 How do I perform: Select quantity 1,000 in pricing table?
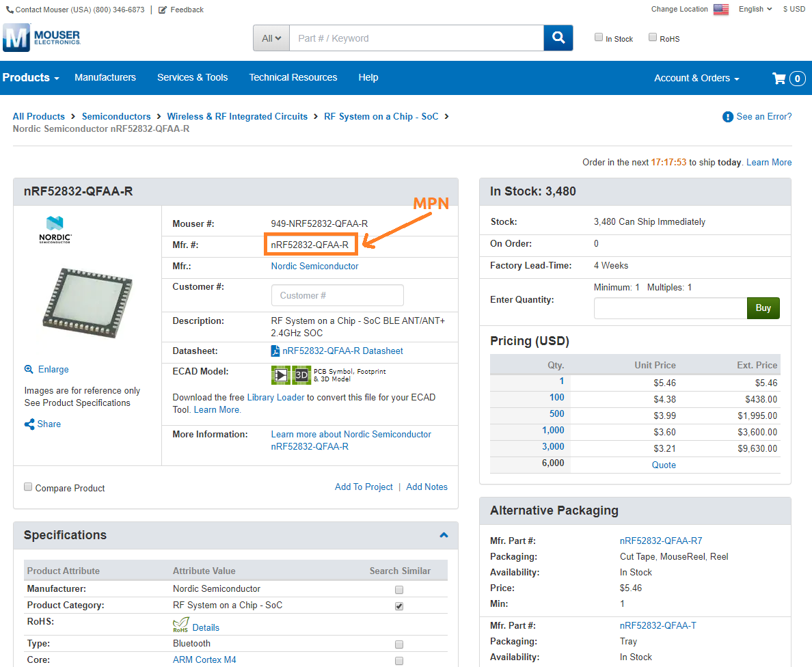[x=553, y=431]
